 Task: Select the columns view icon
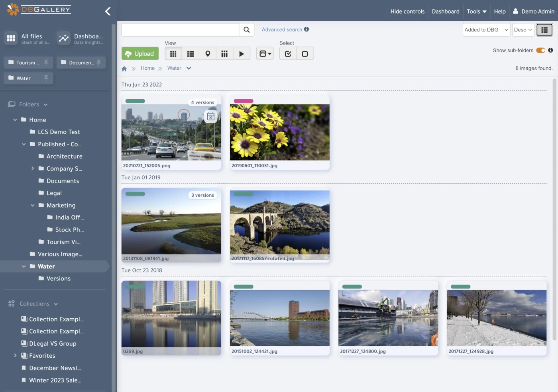pyautogui.click(x=224, y=53)
